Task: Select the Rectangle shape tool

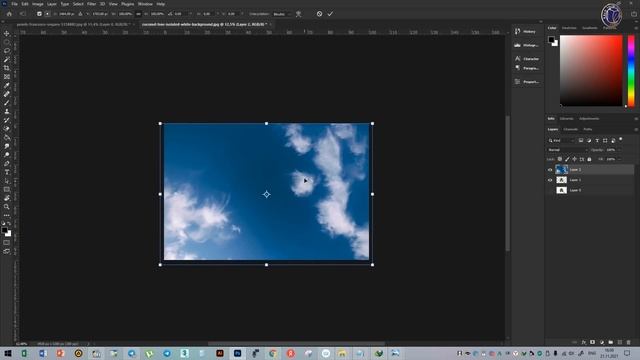Action: point(7,189)
